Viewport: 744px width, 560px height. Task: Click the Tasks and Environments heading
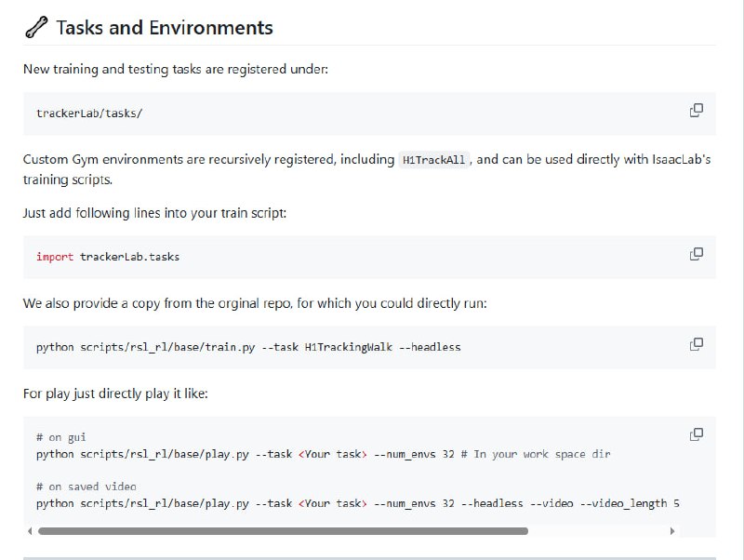[x=165, y=28]
